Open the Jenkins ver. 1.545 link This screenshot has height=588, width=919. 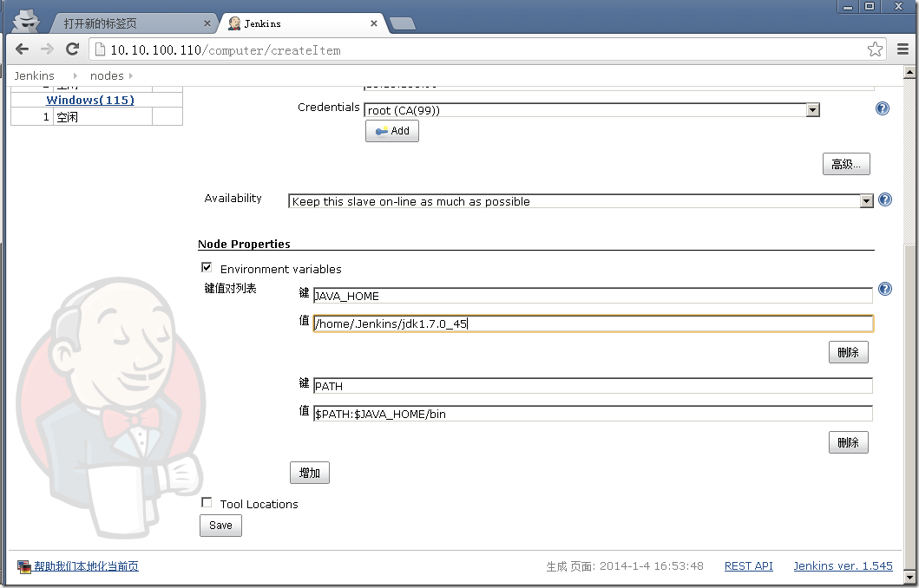843,565
